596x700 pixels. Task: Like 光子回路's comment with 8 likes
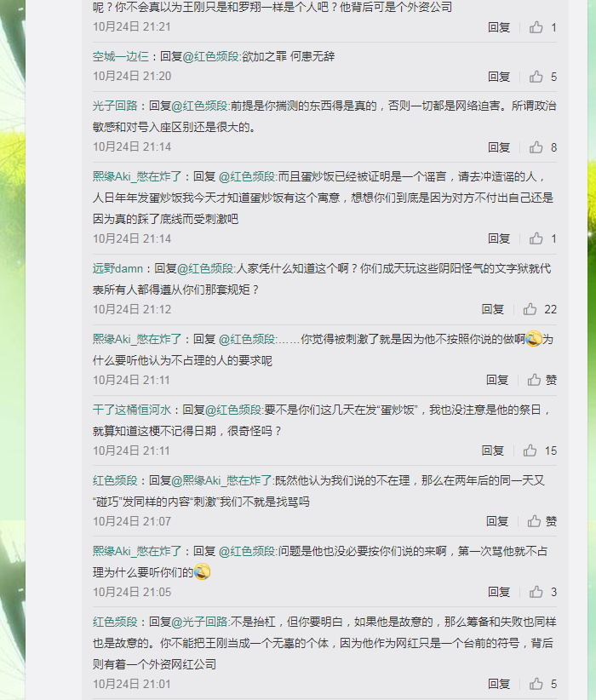tap(536, 147)
